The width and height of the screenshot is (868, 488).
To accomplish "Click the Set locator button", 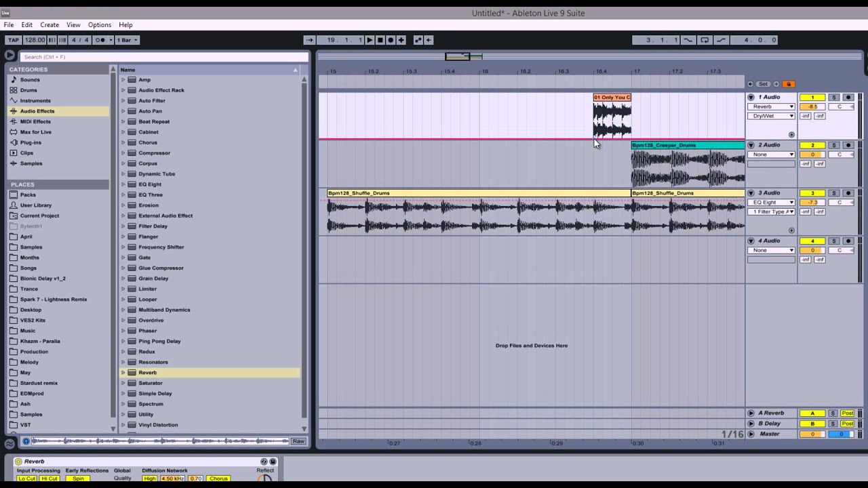I will tap(764, 84).
